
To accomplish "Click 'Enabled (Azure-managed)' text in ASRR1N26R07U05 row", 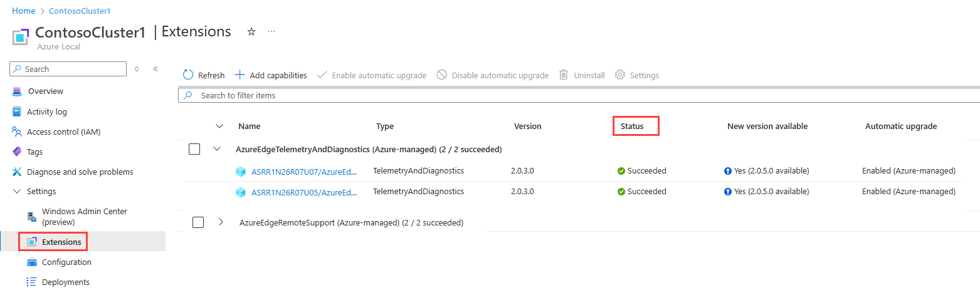I will pos(909,192).
